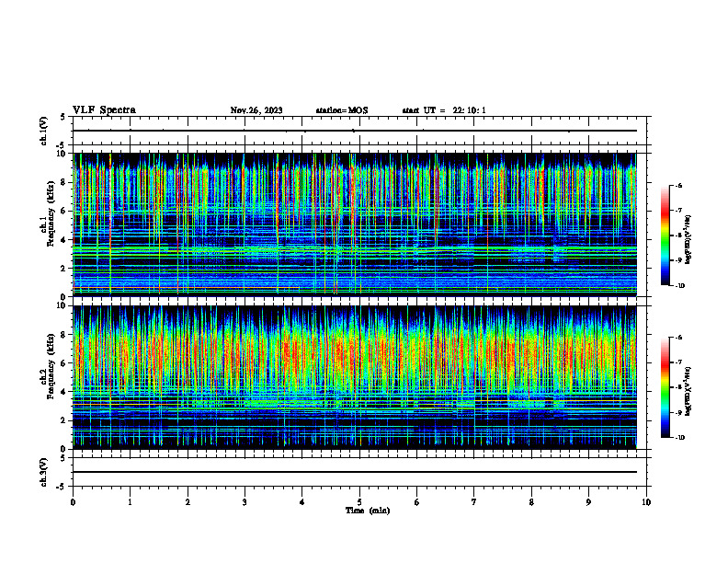The width and height of the screenshot is (728, 563).
Task: Click time axis tick label "2"
Action: [188, 502]
